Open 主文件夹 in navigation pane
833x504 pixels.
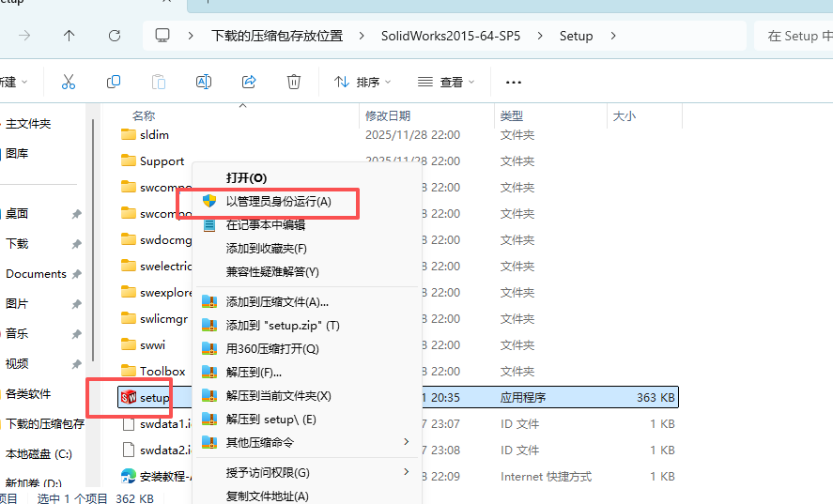28,124
